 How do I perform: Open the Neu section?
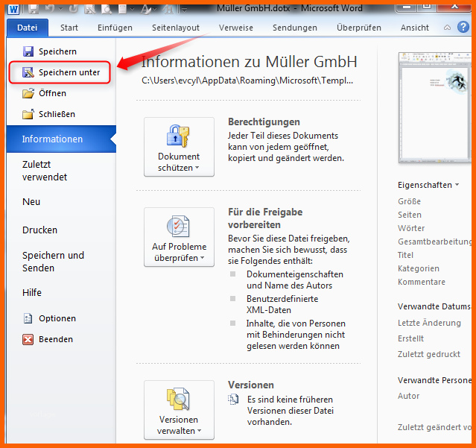click(x=31, y=202)
